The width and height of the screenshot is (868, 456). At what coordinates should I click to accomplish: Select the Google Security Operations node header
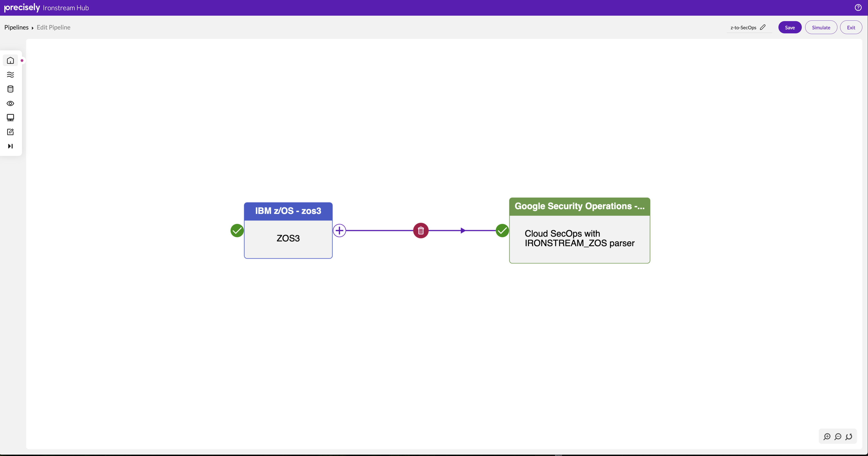[x=580, y=206]
